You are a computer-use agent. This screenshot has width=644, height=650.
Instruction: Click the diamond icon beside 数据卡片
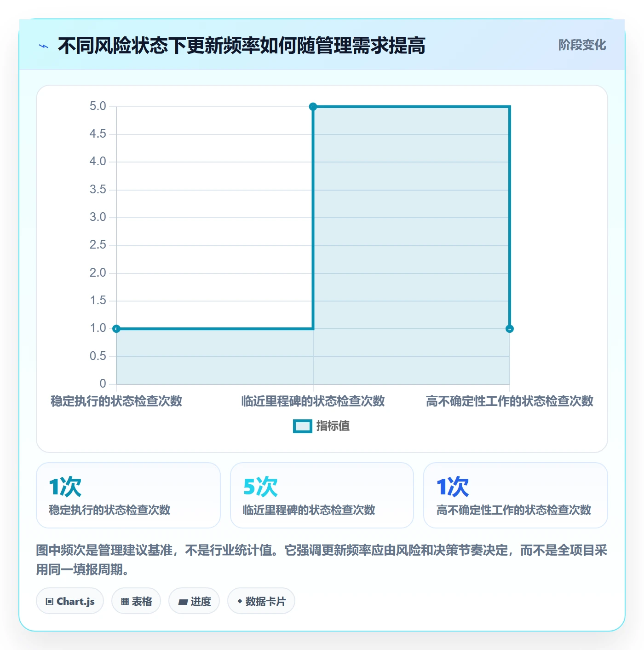240,601
